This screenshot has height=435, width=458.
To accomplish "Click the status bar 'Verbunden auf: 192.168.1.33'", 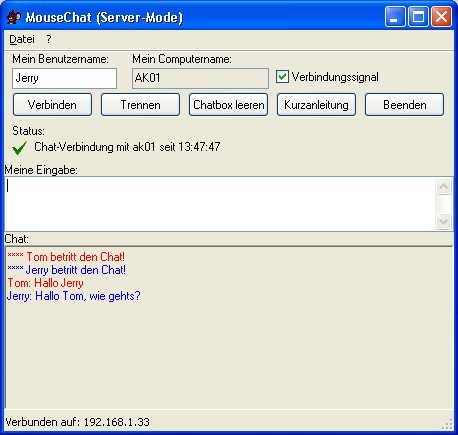I will coord(78,422).
